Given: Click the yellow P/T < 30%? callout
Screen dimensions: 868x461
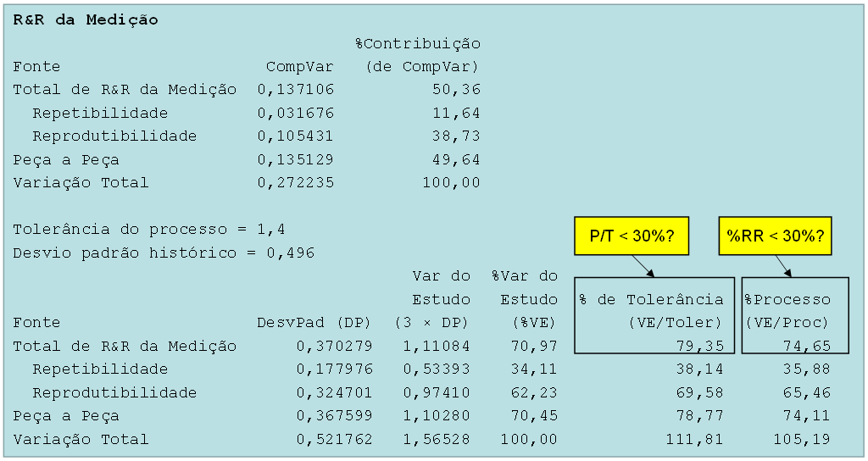Looking at the screenshot, I should point(632,236).
